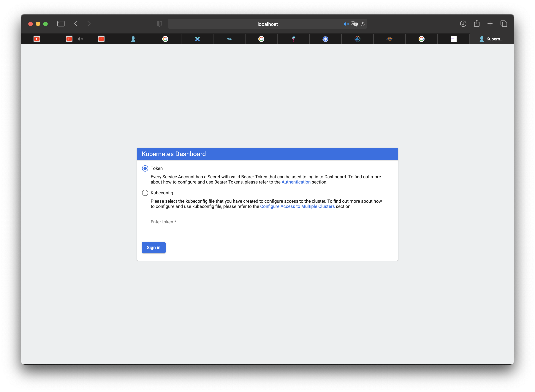Switch to Google tab beside blue X tab
The width and height of the screenshot is (535, 392).
(165, 39)
